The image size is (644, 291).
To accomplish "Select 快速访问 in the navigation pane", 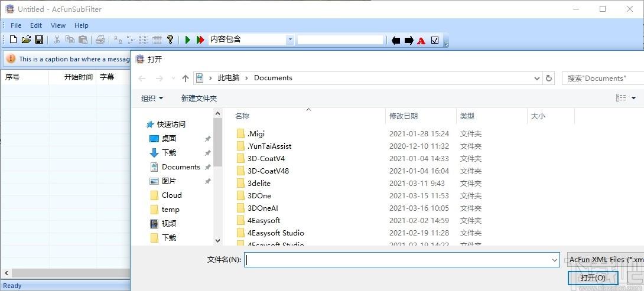I will [x=171, y=125].
